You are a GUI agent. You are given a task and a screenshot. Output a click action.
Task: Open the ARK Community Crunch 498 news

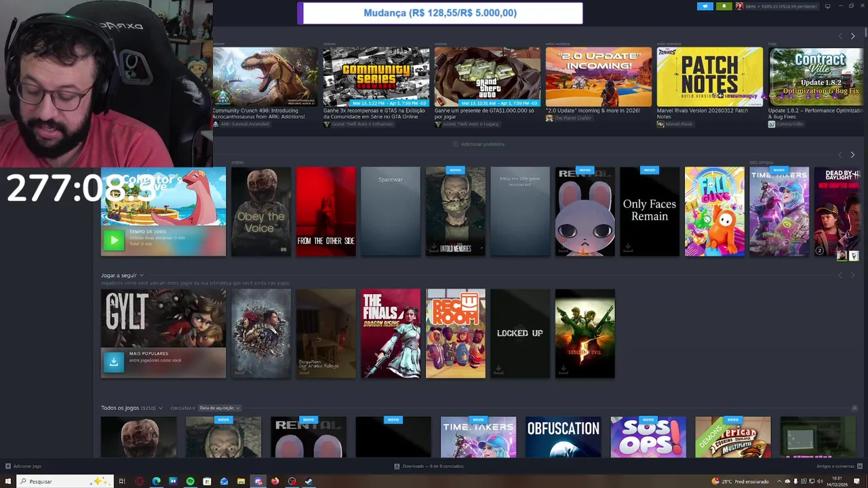pyautogui.click(x=264, y=77)
